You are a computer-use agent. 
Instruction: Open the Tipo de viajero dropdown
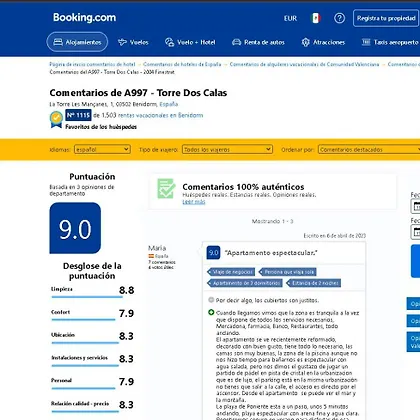click(227, 149)
